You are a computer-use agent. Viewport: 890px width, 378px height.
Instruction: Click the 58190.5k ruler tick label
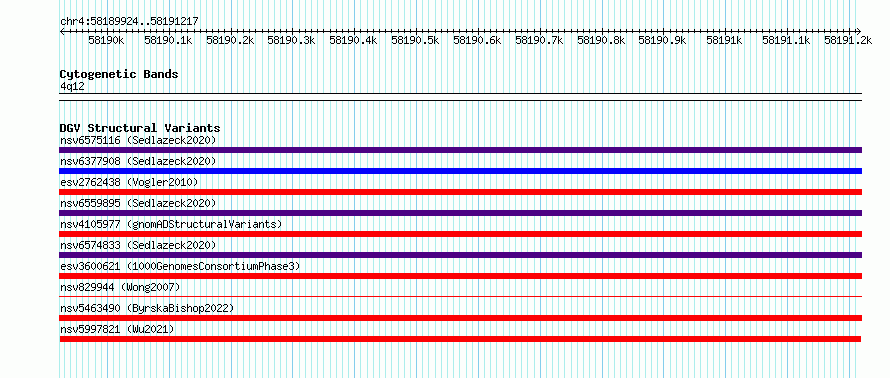point(415,40)
